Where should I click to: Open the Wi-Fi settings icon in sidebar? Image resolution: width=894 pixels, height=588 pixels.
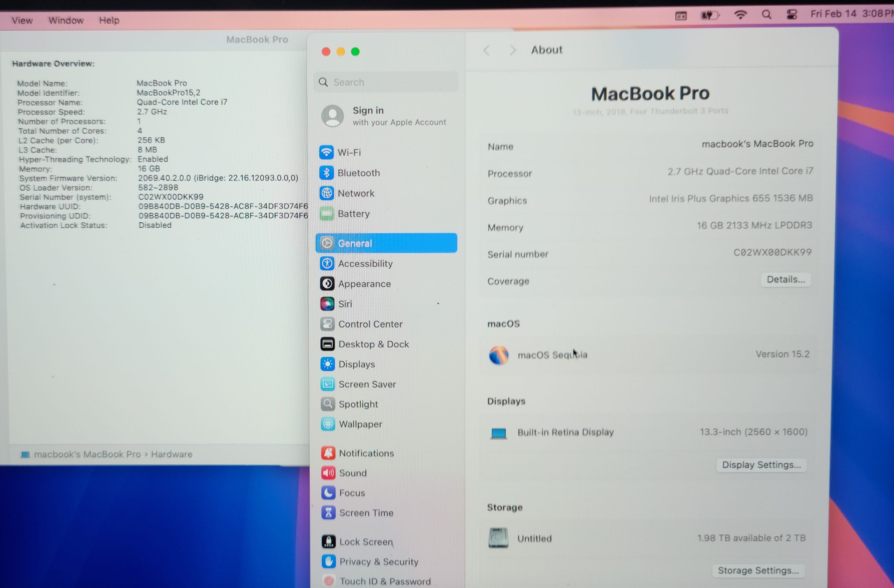[326, 153]
